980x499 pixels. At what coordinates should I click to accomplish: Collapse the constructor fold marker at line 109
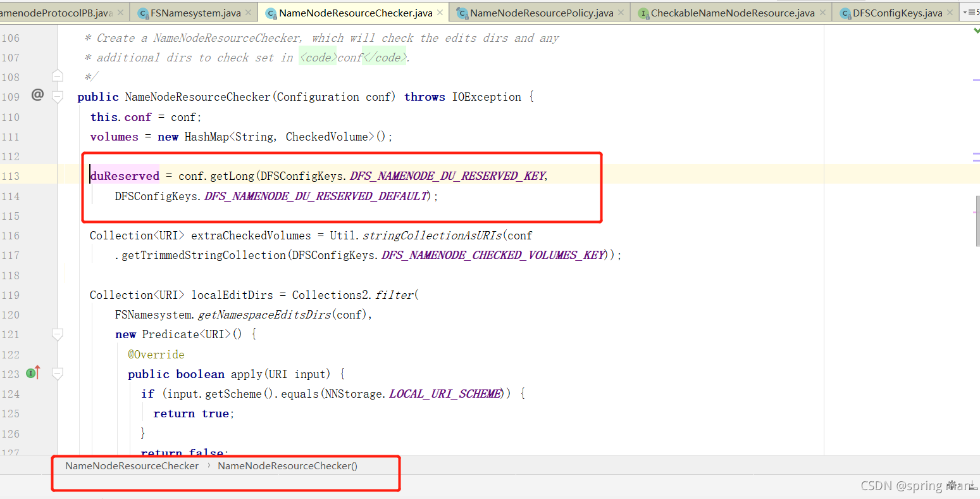(x=58, y=97)
